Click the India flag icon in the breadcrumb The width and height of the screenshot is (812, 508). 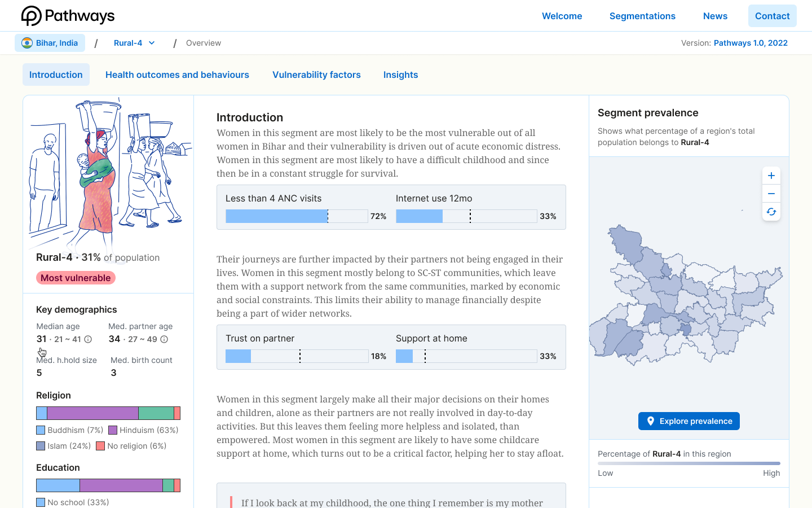point(27,43)
